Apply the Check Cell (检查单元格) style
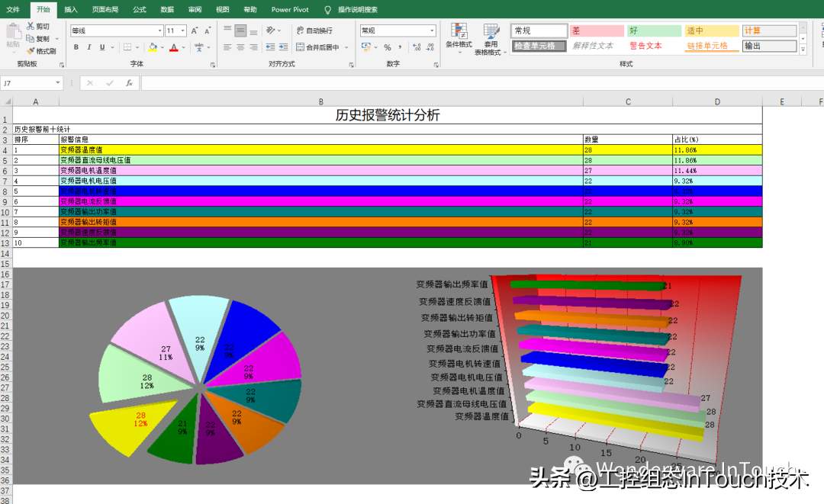The image size is (824, 504). [539, 46]
